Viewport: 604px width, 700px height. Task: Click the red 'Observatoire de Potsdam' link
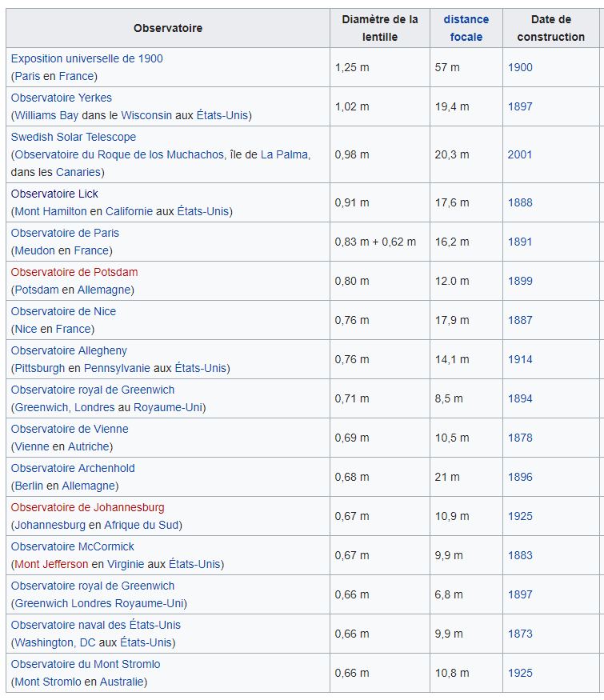74,272
